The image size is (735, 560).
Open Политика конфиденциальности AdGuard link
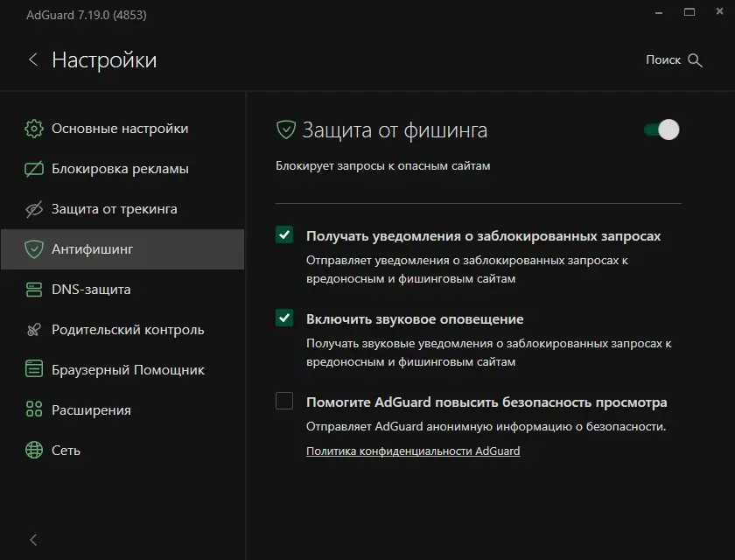pyautogui.click(x=413, y=451)
